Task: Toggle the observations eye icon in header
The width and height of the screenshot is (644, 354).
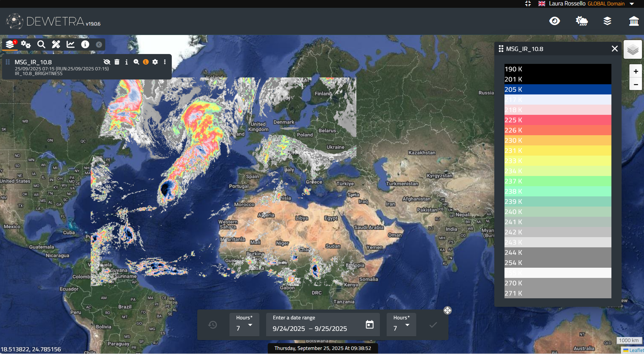Action: point(554,21)
